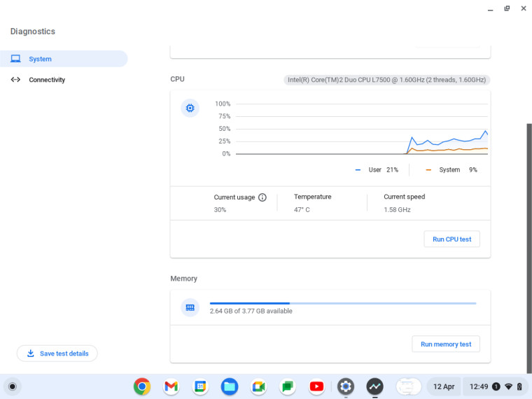Open YouTube from the shelf

pyautogui.click(x=316, y=386)
